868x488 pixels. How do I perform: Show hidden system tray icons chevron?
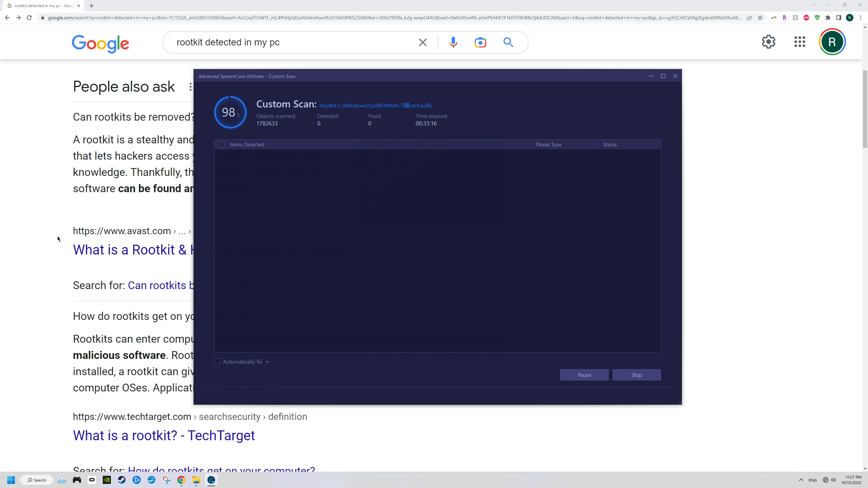(801, 480)
